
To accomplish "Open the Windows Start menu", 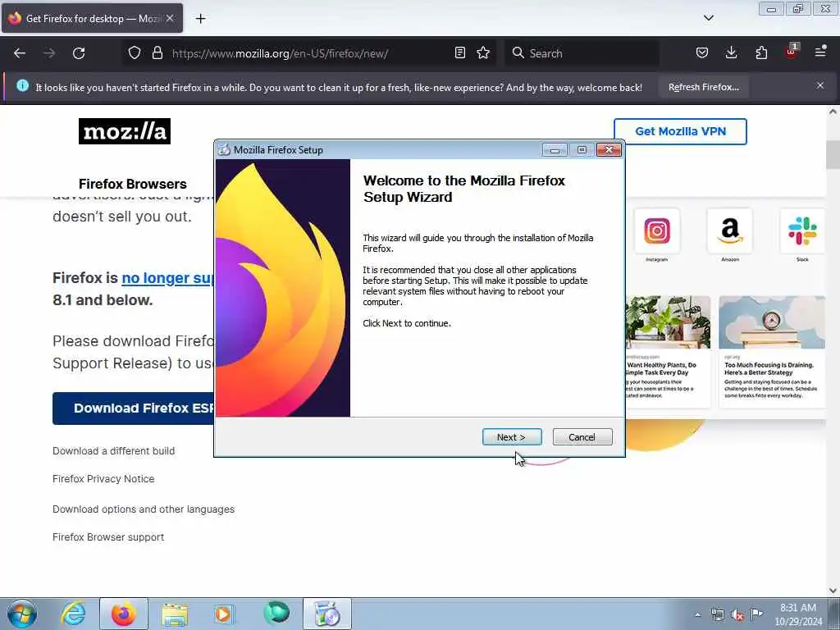I will pyautogui.click(x=22, y=614).
